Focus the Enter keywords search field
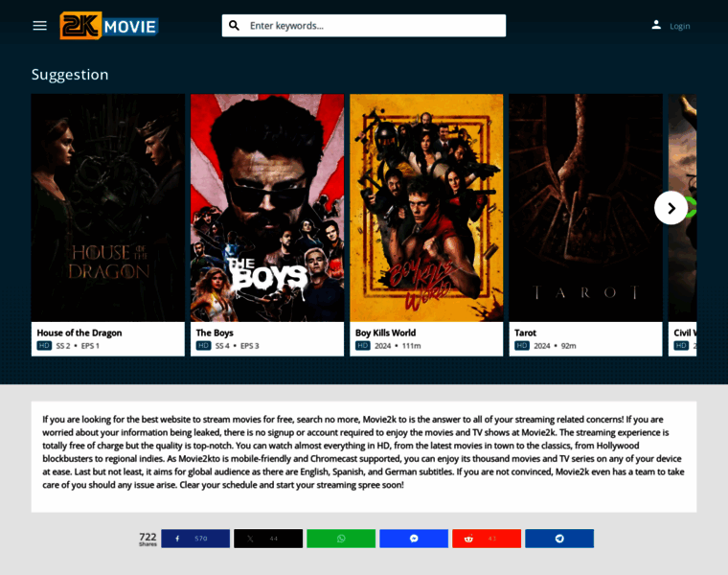 click(x=364, y=26)
